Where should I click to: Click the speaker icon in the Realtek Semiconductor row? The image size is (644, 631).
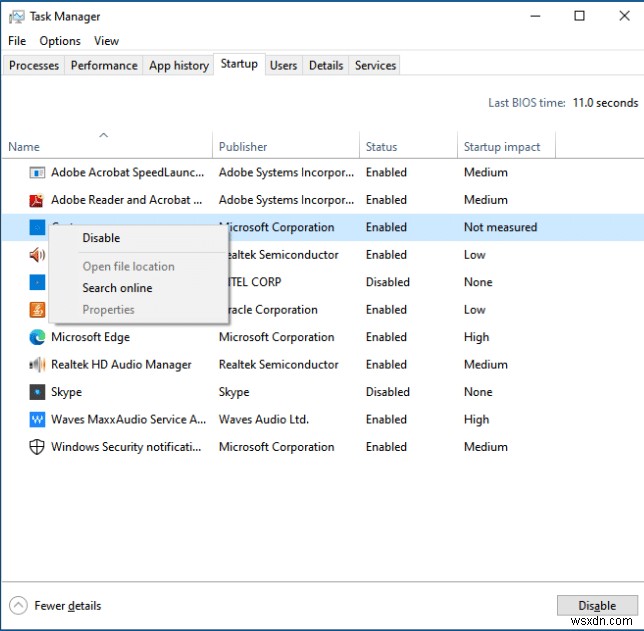pyautogui.click(x=37, y=255)
